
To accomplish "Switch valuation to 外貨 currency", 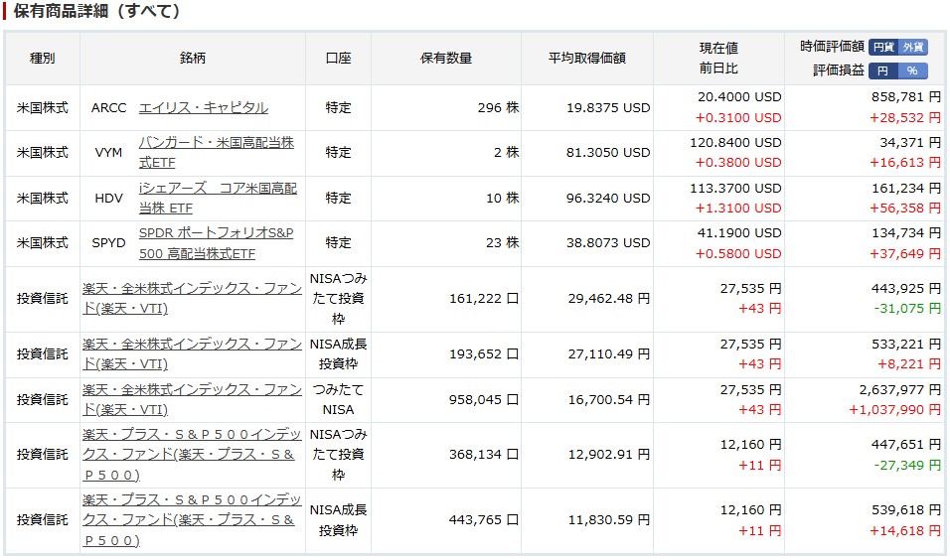I will [912, 47].
